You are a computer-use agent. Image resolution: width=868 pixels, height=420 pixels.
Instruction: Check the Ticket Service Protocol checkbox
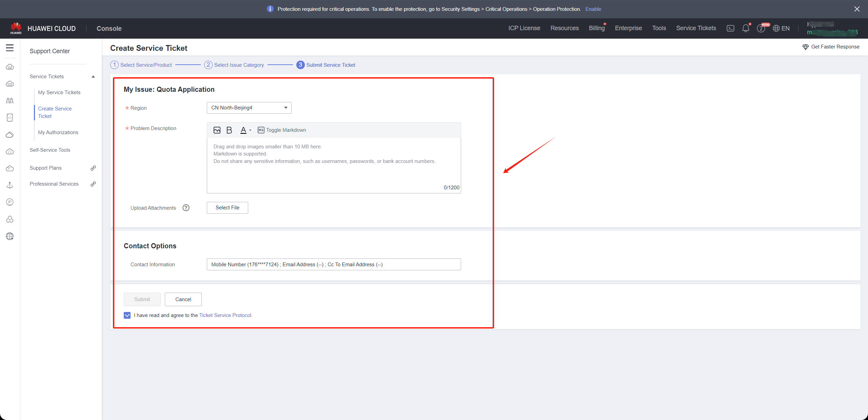127,315
